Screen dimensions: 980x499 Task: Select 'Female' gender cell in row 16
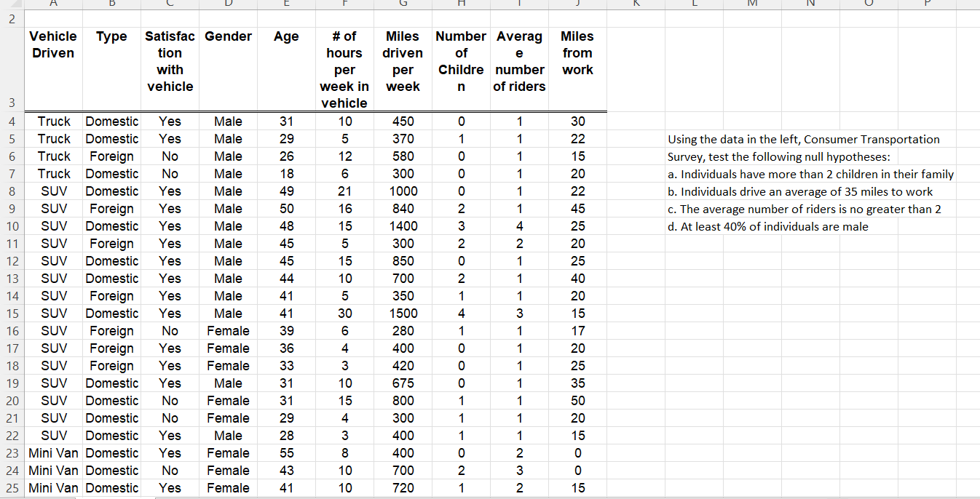point(228,331)
